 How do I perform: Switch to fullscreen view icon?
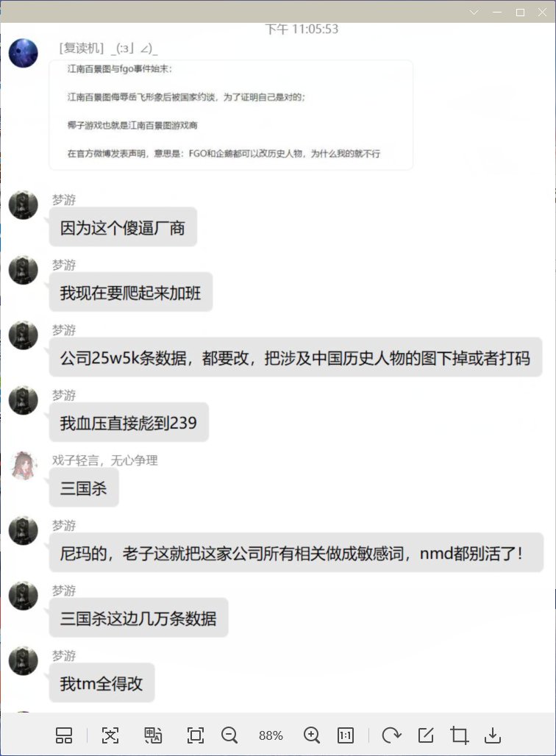tap(196, 735)
